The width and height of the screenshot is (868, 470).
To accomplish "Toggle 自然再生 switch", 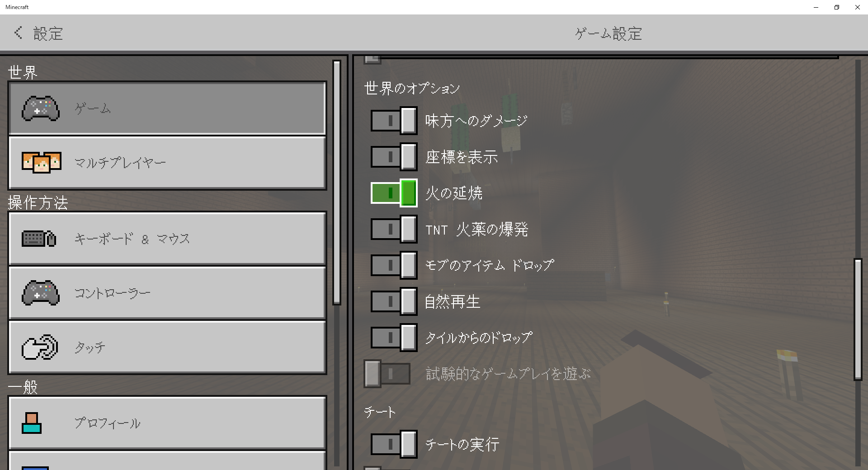I will click(x=394, y=301).
